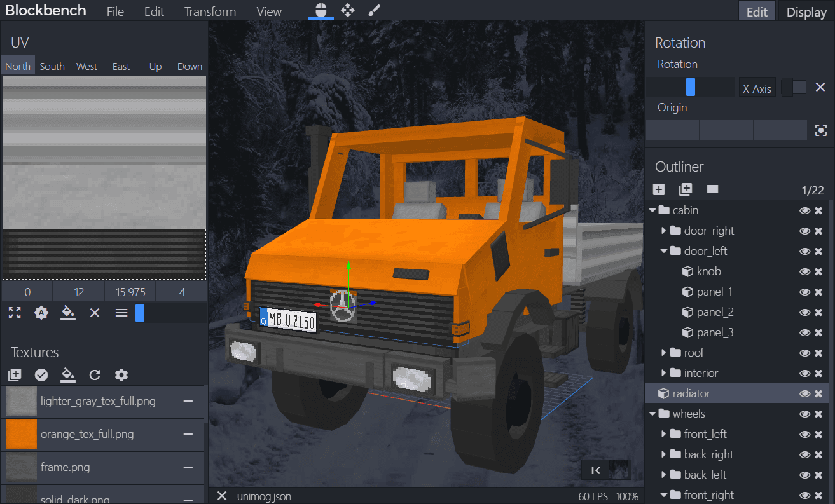Image resolution: width=835 pixels, height=504 pixels.
Task: Toggle visibility of the cabin group
Action: (x=804, y=210)
